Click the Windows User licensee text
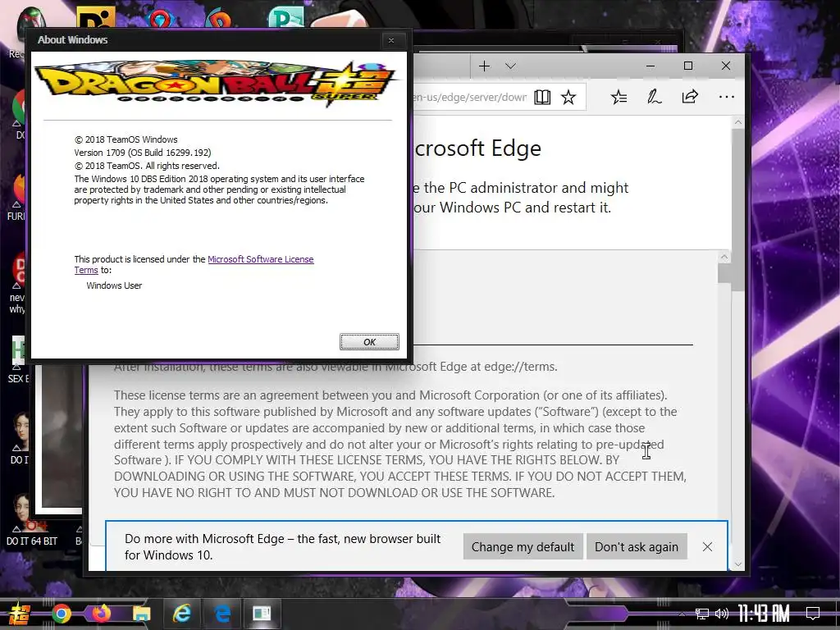The width and height of the screenshot is (840, 630). pyautogui.click(x=114, y=285)
